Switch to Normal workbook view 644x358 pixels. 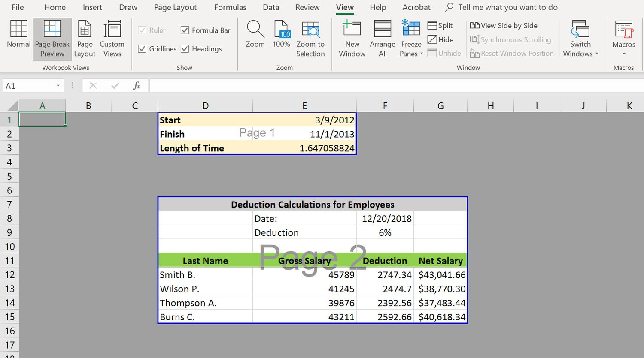(18, 39)
